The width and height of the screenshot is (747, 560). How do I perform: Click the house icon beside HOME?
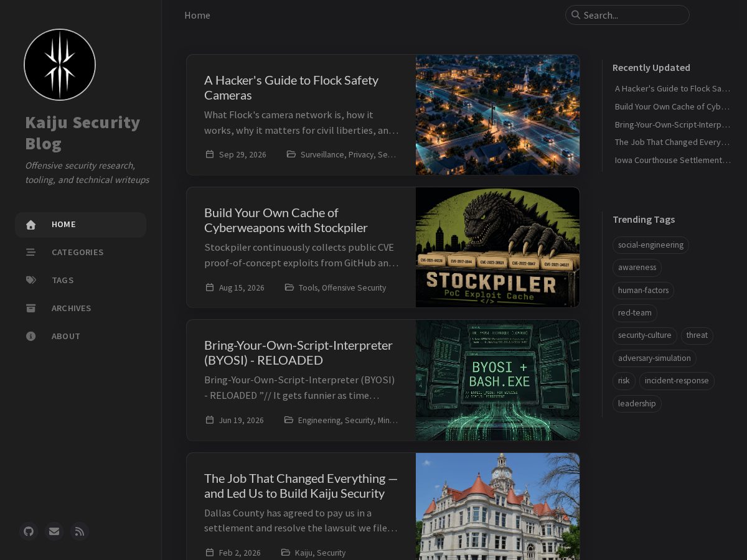click(31, 225)
